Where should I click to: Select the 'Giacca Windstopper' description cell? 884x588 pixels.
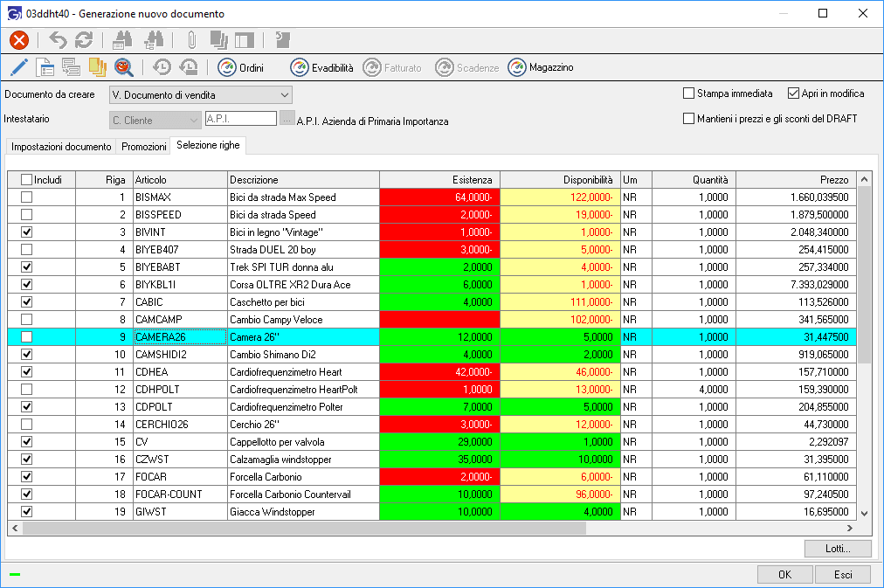(x=303, y=512)
